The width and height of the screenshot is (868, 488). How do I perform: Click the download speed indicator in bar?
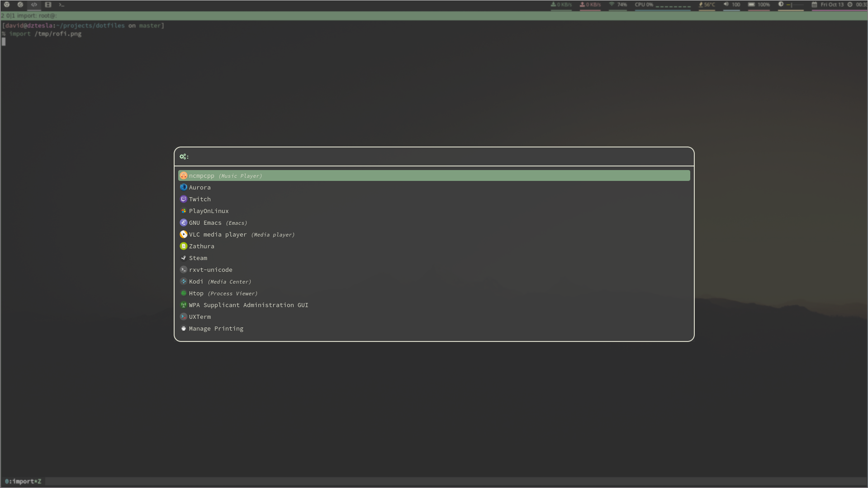coord(561,5)
